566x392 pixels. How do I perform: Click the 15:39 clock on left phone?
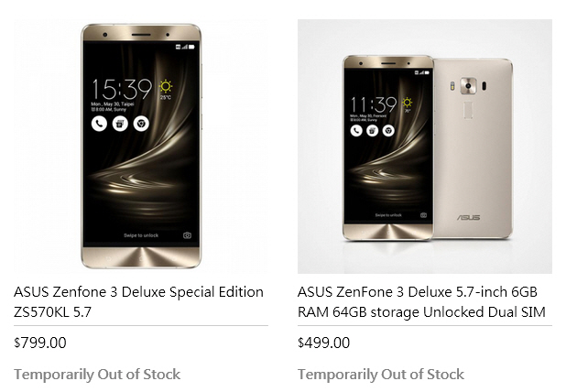122,89
